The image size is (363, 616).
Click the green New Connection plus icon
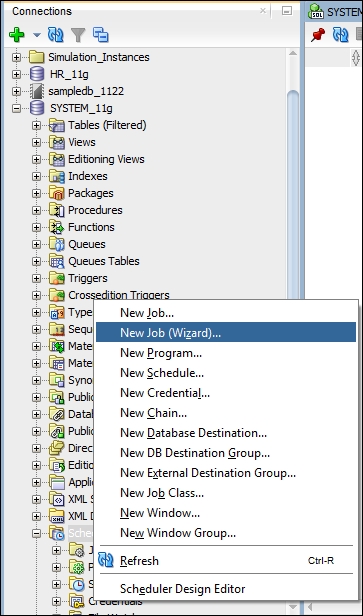[16, 35]
